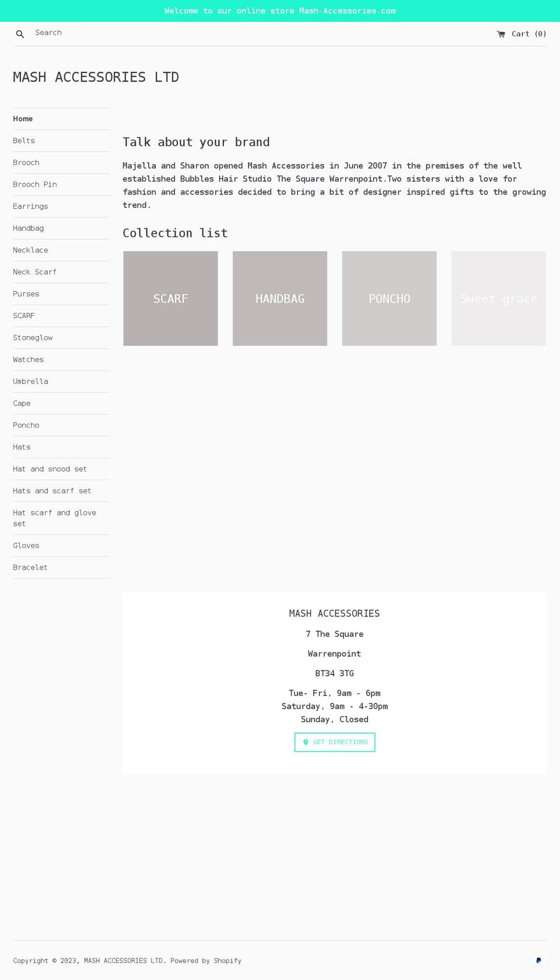Select Poncho in the sidebar menu
Screen dimensions: 560x980
pos(61,425)
